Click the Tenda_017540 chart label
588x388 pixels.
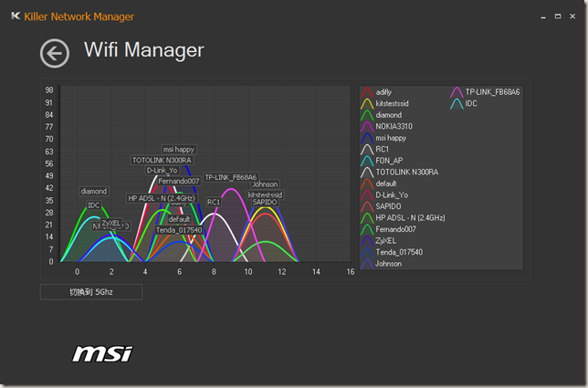[179, 230]
